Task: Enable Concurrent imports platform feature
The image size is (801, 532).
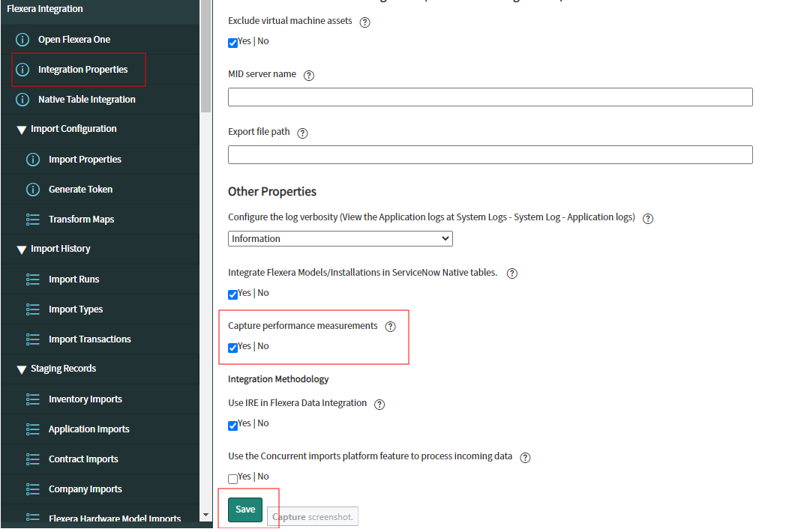Action: [x=232, y=478]
